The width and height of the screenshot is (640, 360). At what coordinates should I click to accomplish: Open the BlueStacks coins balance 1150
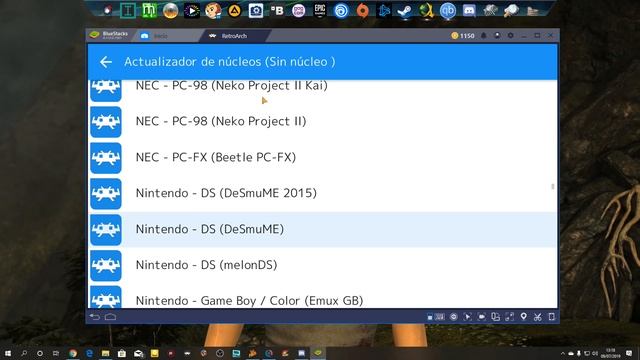click(x=463, y=36)
